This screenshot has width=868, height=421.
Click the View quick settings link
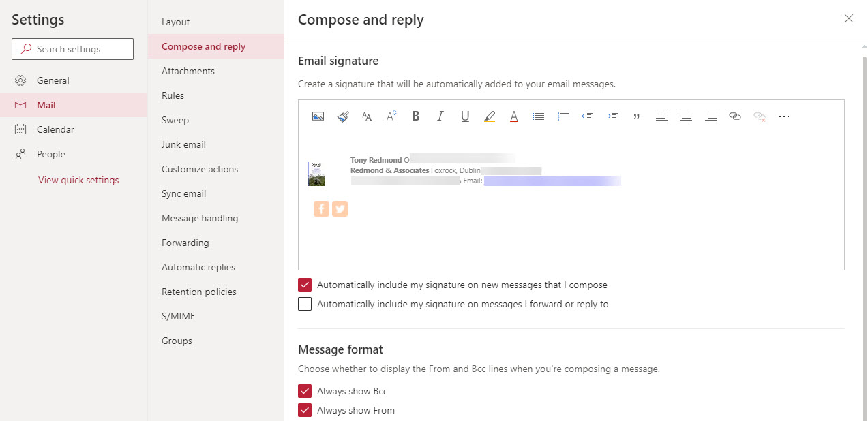tap(78, 180)
